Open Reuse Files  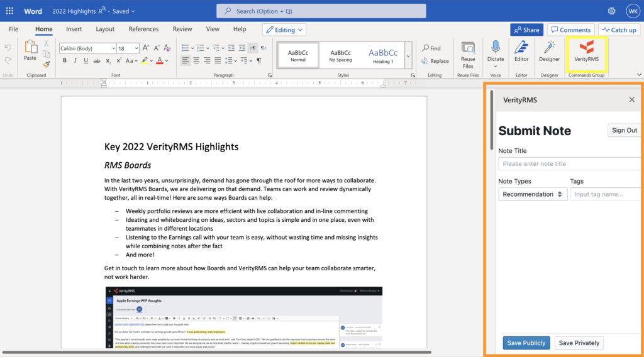pos(468,55)
